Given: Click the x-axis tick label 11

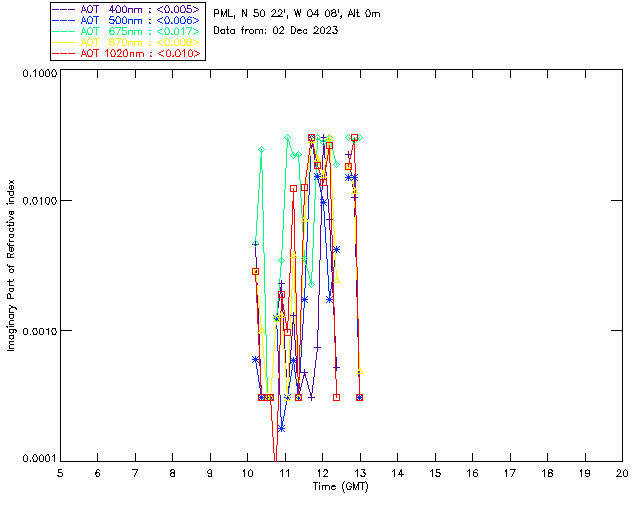Looking at the screenshot, I should (x=285, y=473).
